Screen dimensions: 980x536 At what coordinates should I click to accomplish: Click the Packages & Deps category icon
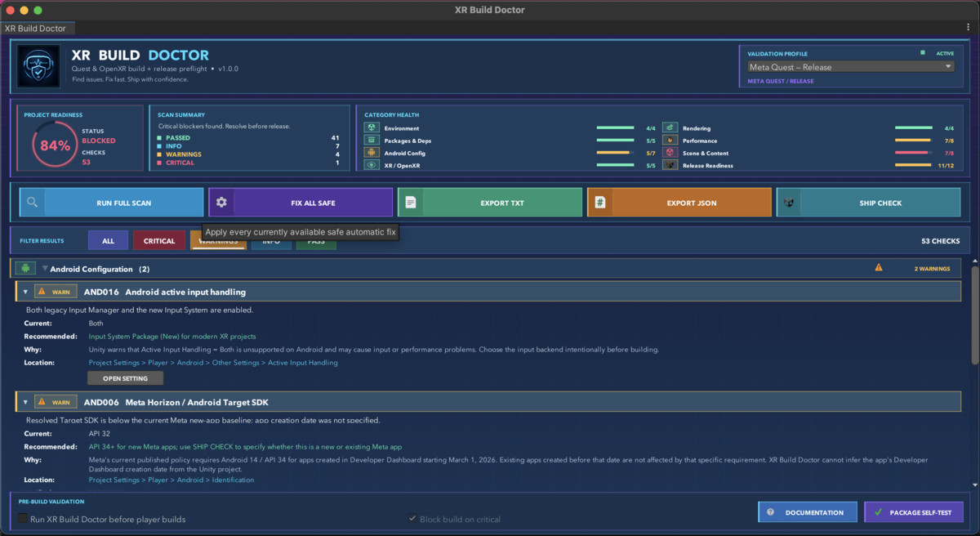[x=372, y=141]
